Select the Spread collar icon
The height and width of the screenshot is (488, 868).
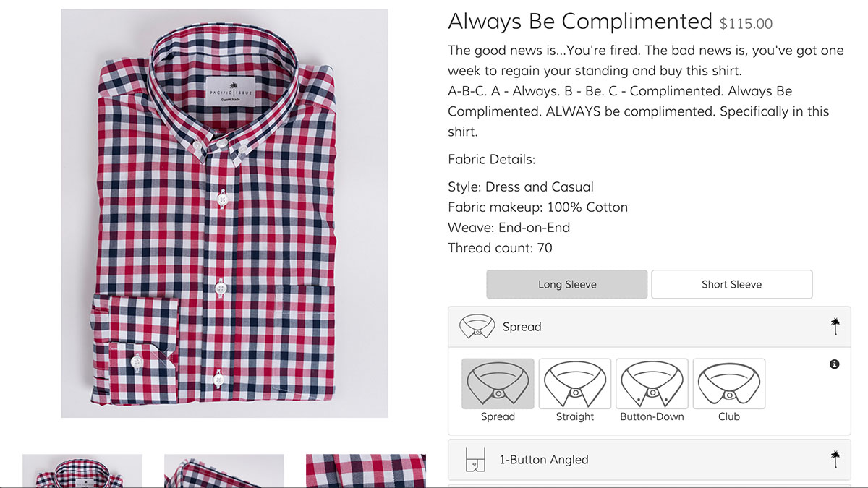pyautogui.click(x=498, y=384)
